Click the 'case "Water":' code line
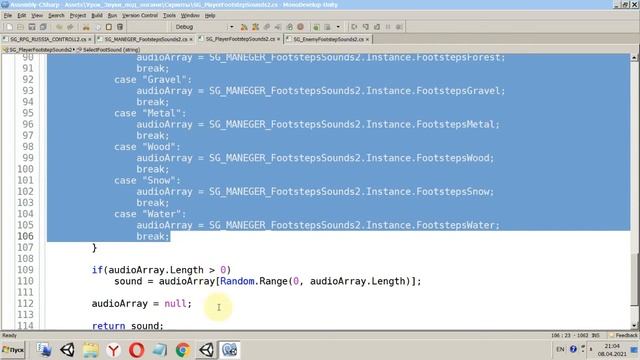Image resolution: width=640 pixels, height=360 pixels. tap(150, 214)
